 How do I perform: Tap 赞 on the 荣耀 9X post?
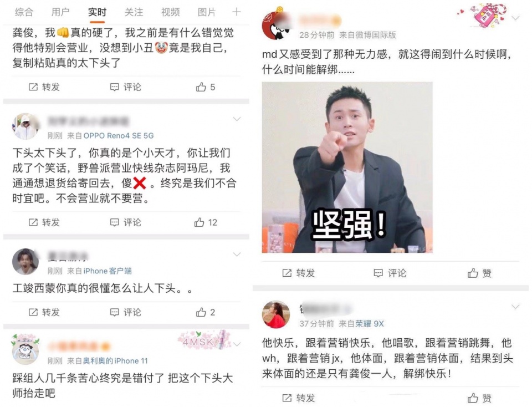(479, 398)
